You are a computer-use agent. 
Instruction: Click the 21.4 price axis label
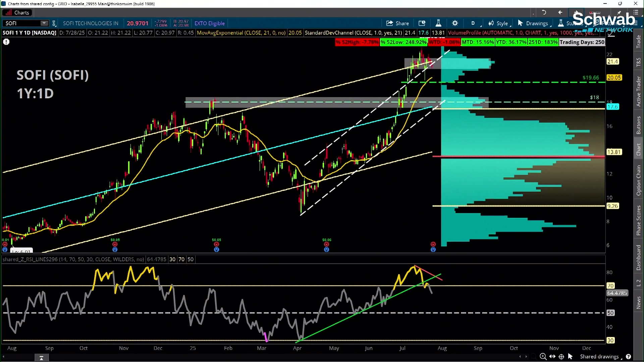[x=612, y=62]
